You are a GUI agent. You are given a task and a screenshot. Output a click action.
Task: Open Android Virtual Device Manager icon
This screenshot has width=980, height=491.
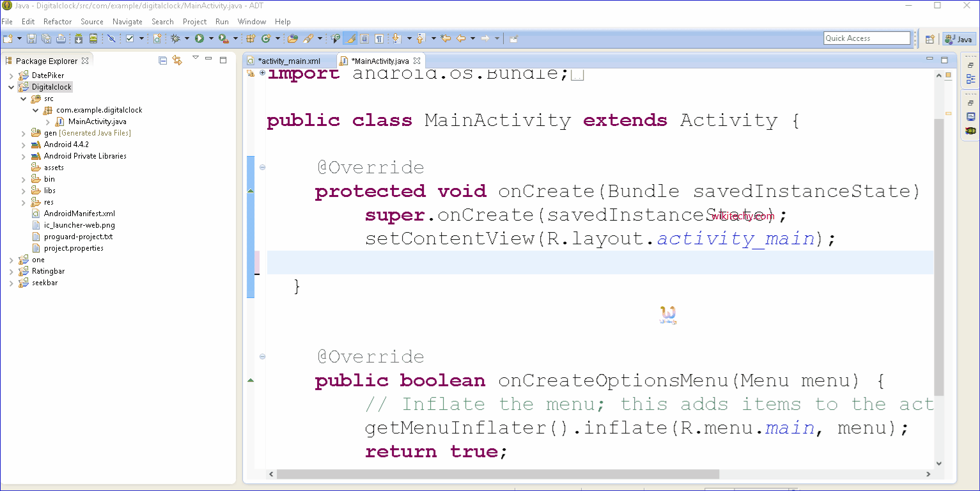93,39
